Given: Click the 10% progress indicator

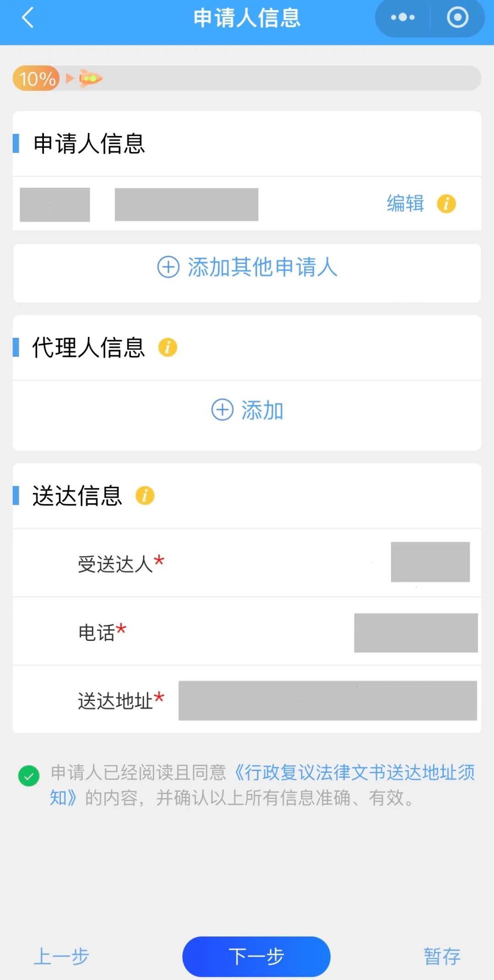Looking at the screenshot, I should [37, 78].
